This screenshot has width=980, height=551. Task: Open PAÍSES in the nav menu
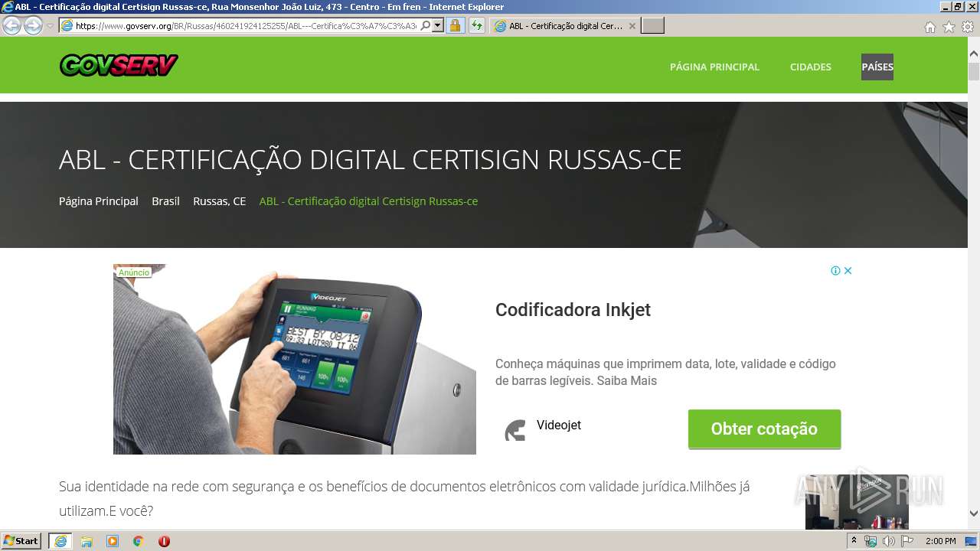coord(877,67)
